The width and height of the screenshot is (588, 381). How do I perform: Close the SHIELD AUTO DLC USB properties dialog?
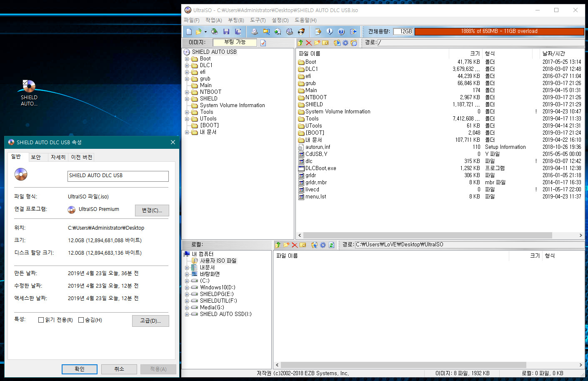pos(173,142)
